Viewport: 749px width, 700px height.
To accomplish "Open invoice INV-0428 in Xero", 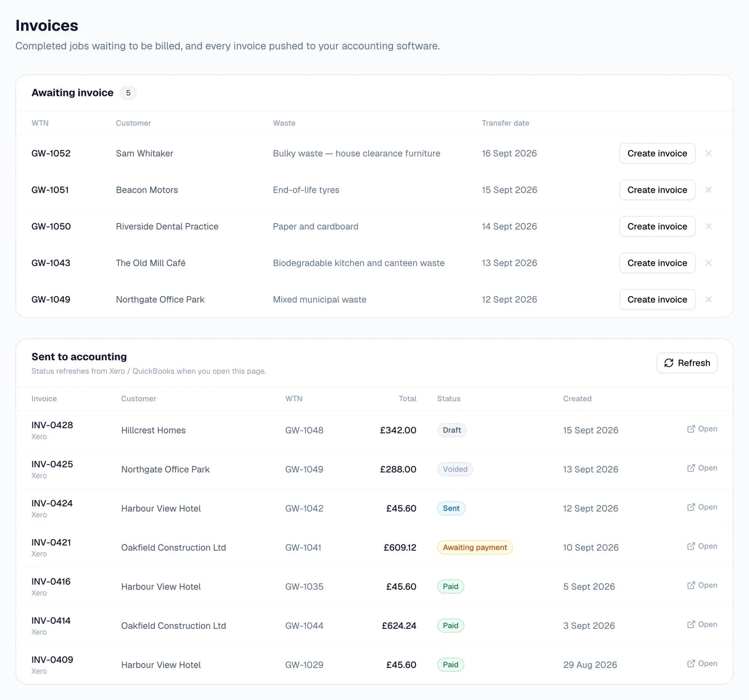I will coord(702,429).
